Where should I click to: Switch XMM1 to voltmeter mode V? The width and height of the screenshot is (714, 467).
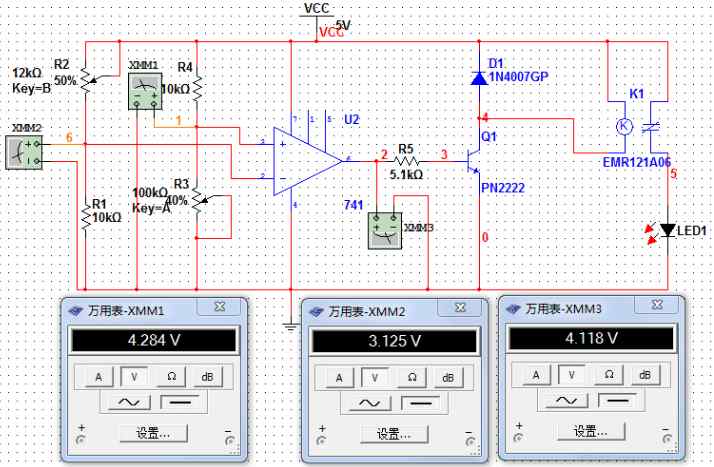pyautogui.click(x=134, y=376)
